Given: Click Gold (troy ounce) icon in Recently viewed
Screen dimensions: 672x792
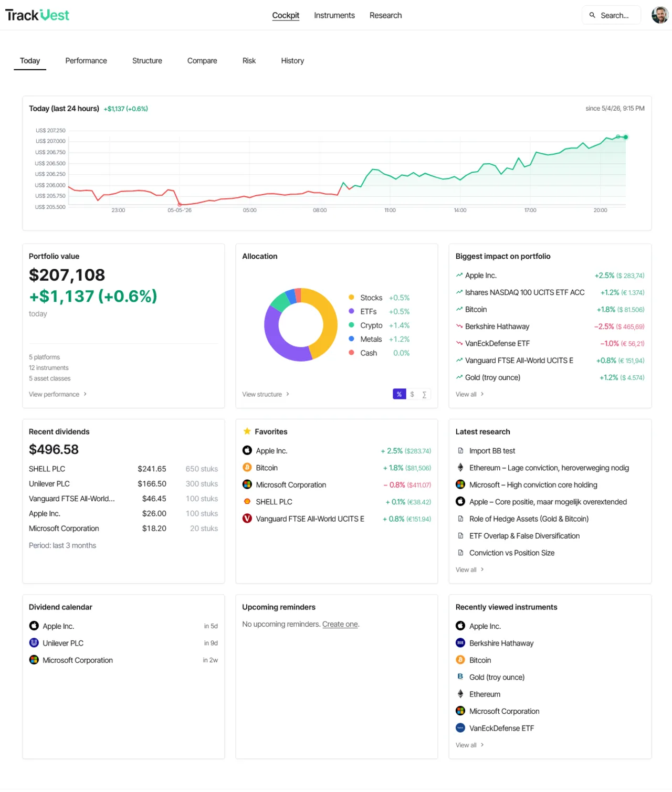Looking at the screenshot, I should coord(460,677).
